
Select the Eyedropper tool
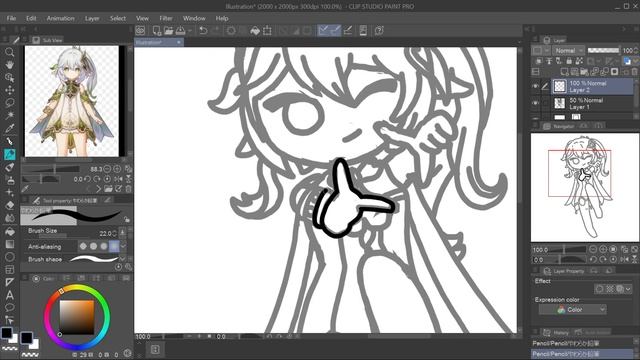pos(9,129)
